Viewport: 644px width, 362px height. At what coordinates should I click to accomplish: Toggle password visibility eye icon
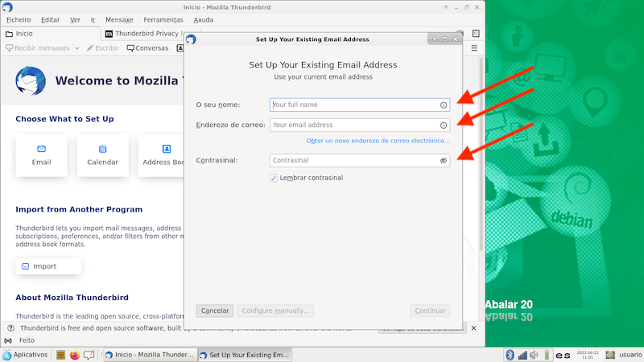443,161
